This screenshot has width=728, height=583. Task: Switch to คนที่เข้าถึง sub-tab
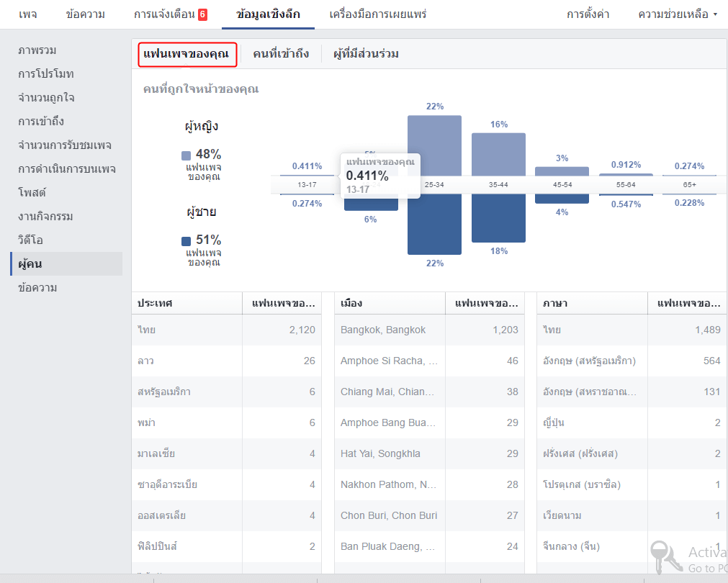point(281,54)
